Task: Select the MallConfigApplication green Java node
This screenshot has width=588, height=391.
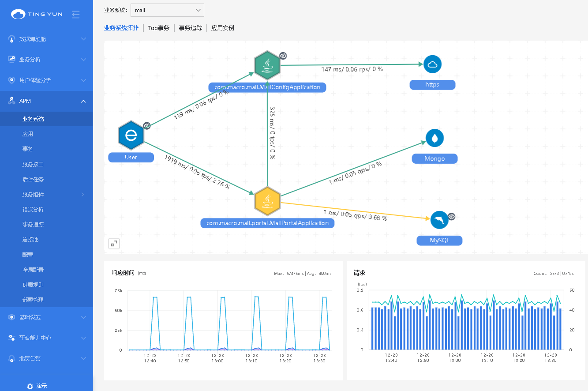Action: coord(267,65)
